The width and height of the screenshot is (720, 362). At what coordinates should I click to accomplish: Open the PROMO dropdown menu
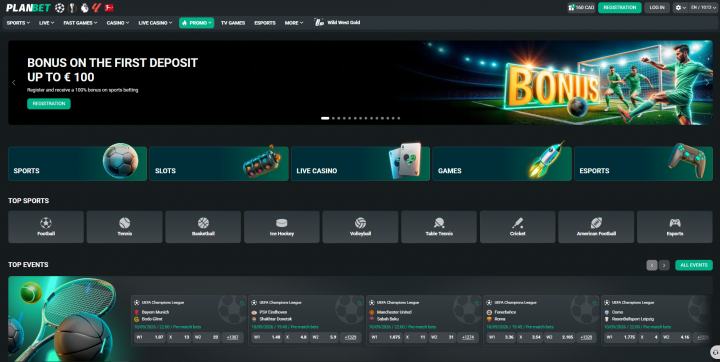(197, 23)
